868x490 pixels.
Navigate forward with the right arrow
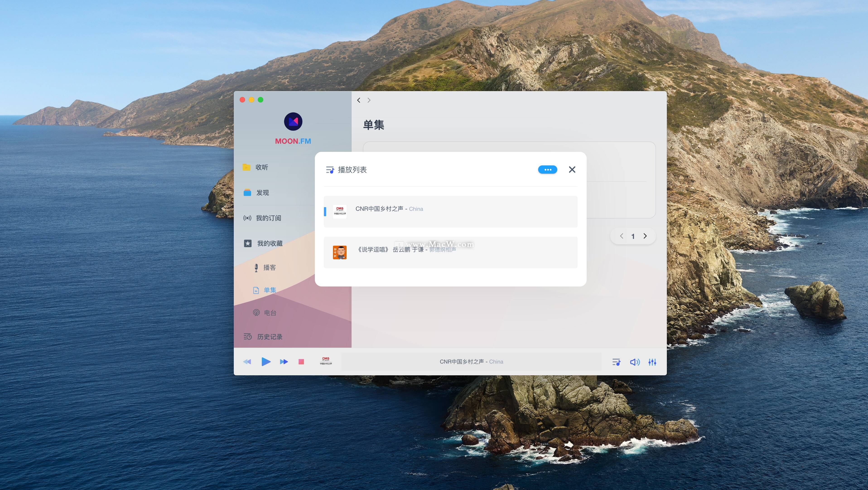[369, 100]
